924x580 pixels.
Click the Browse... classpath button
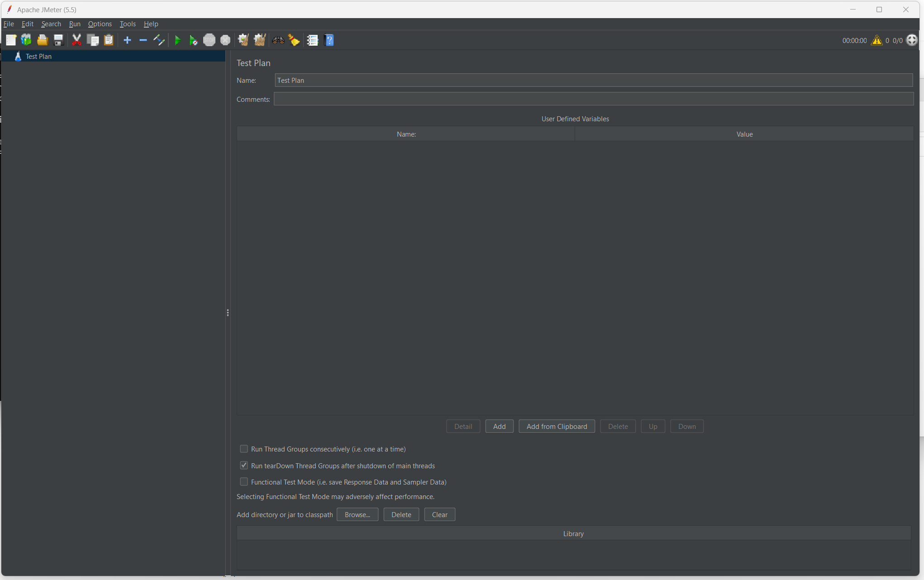pos(357,514)
